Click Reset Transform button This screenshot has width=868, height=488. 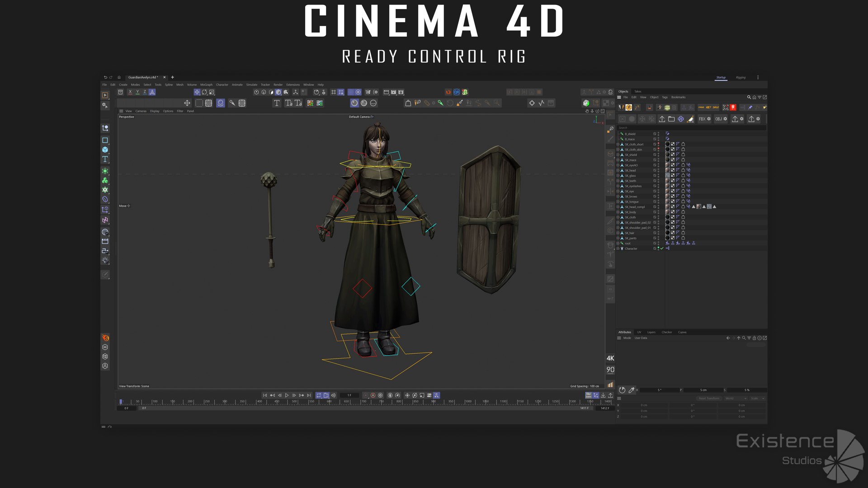click(709, 399)
